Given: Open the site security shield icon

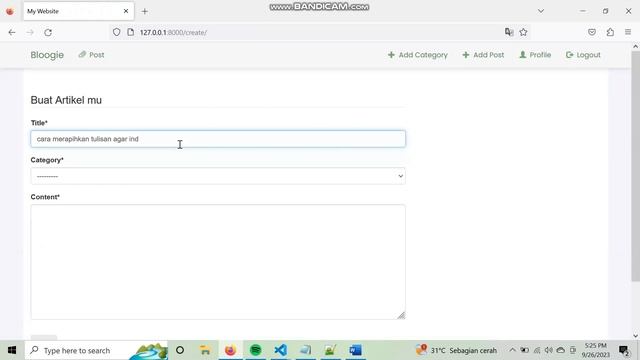Looking at the screenshot, I should point(117,32).
